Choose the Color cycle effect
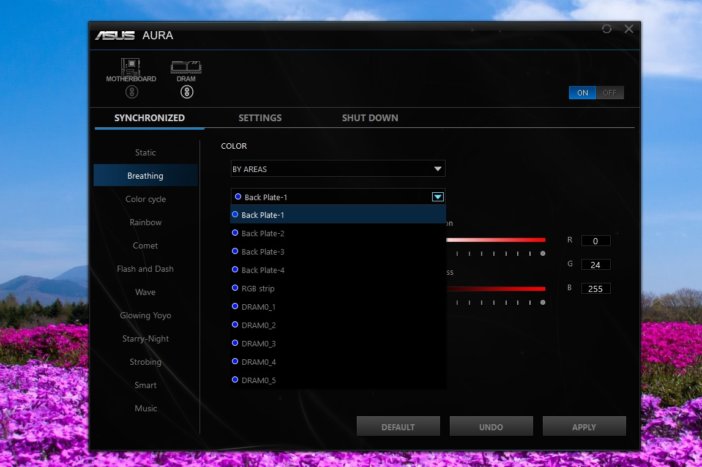The height and width of the screenshot is (467, 702). coord(146,199)
